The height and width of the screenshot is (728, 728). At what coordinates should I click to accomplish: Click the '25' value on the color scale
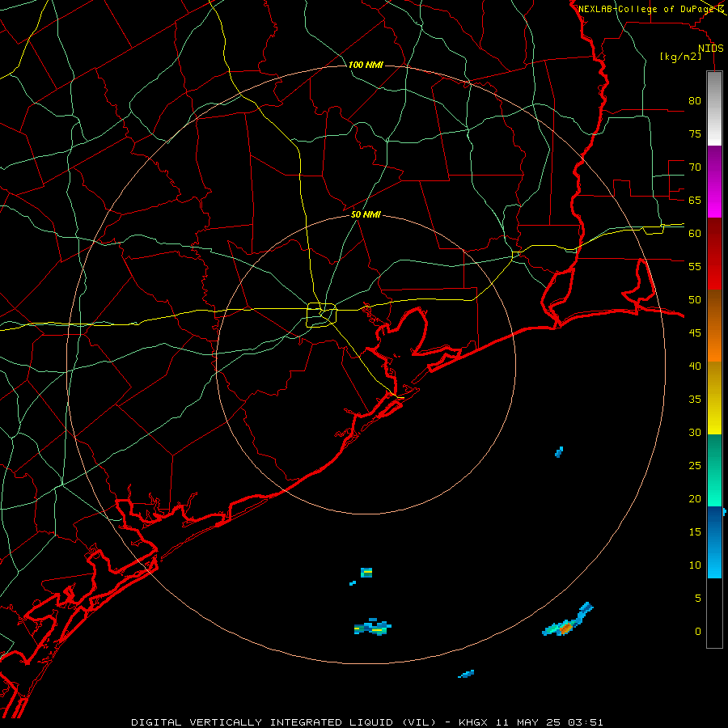click(695, 466)
